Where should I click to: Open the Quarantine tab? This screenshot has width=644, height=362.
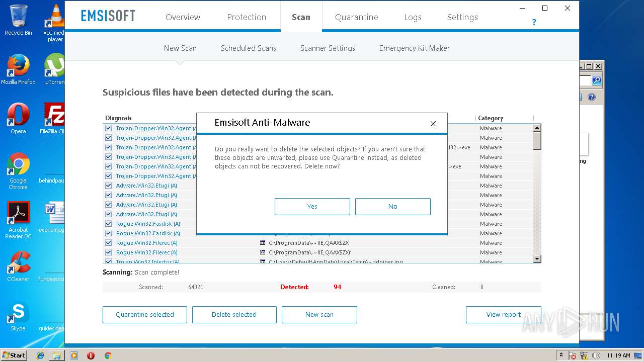pos(356,17)
